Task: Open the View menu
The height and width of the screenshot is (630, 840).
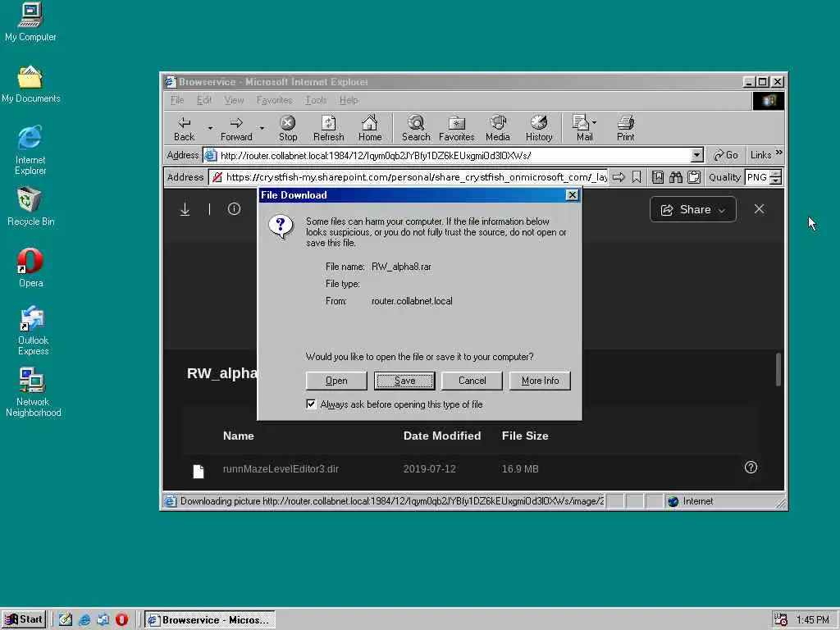Action: pos(234,100)
